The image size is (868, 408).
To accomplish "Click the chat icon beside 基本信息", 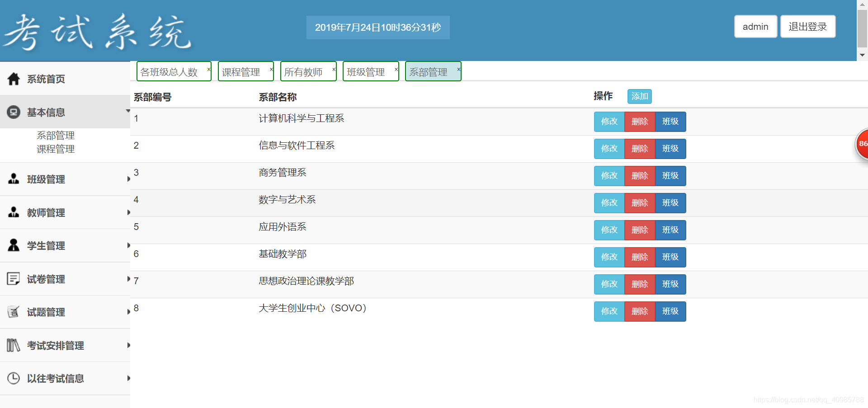I will (x=14, y=112).
